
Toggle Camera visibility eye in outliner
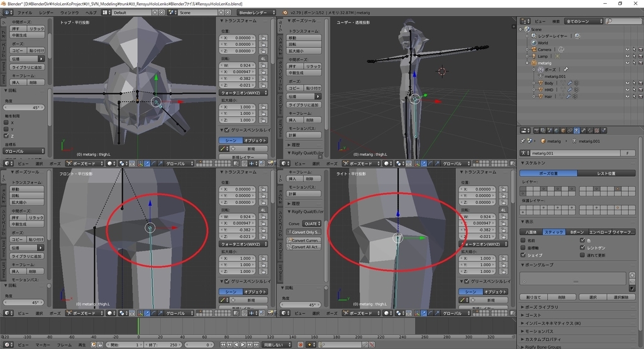pos(627,50)
